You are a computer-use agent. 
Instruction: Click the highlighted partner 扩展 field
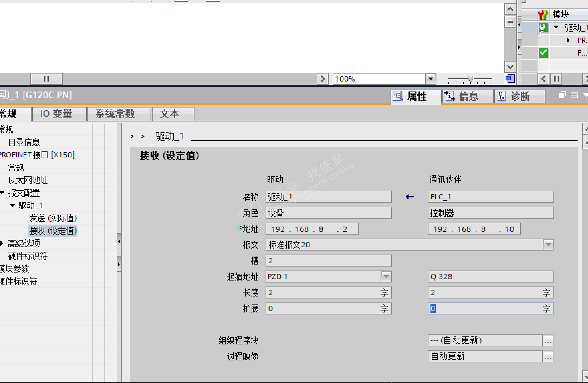491,308
